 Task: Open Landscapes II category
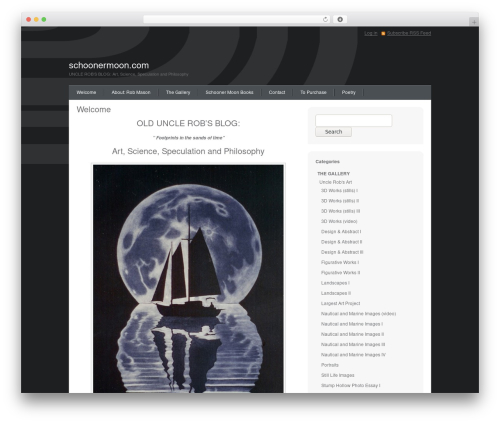[336, 293]
